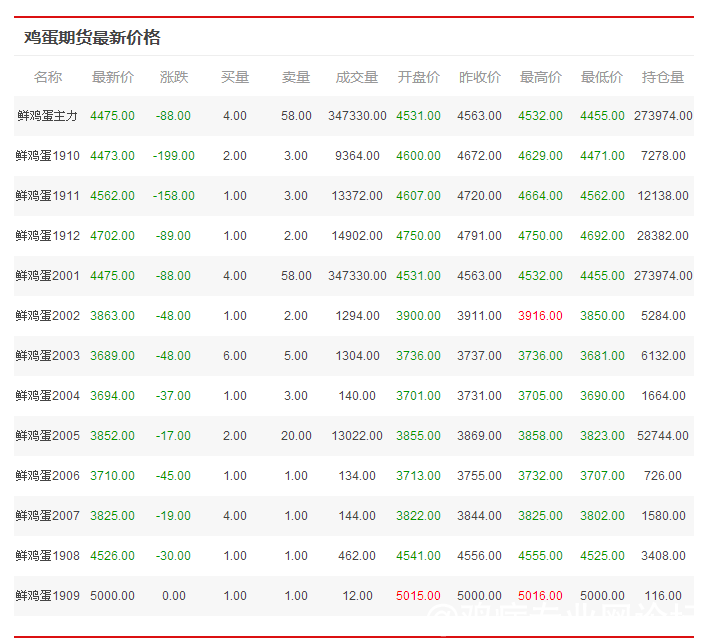The height and width of the screenshot is (644, 709).
Task: Select the 鲜鸡蛋1912 row name
Action: pyautogui.click(x=47, y=236)
